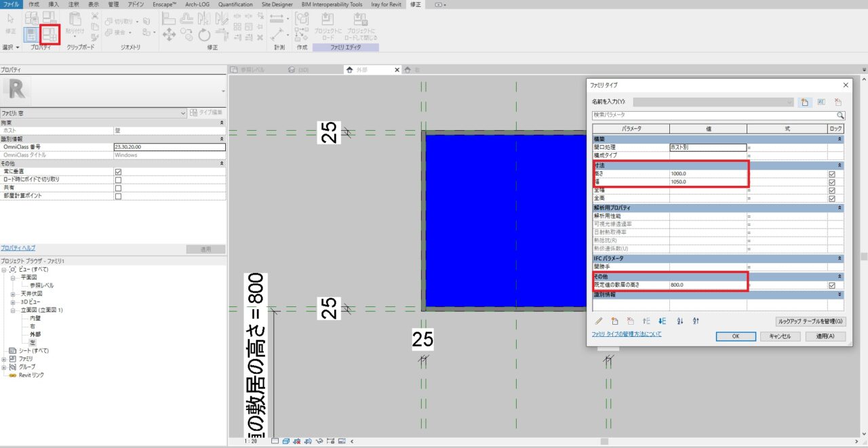Click the Rename Type icon in Family Types
The image size is (868, 448).
tap(821, 102)
